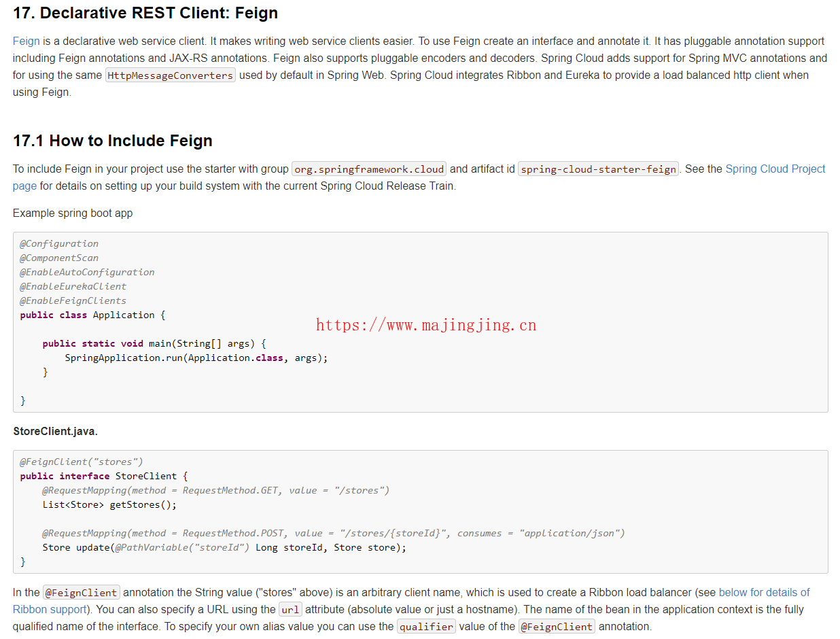Click the @ComponentScan annotation line
Viewport: 840px width, 639px height.
tap(59, 258)
